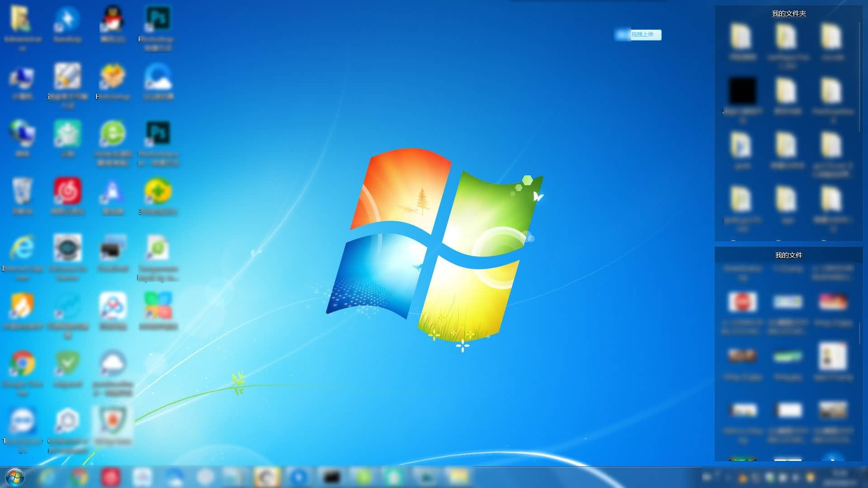The image size is (868, 488).
Task: Click the 拖拽上传 upload button
Action: (x=638, y=34)
